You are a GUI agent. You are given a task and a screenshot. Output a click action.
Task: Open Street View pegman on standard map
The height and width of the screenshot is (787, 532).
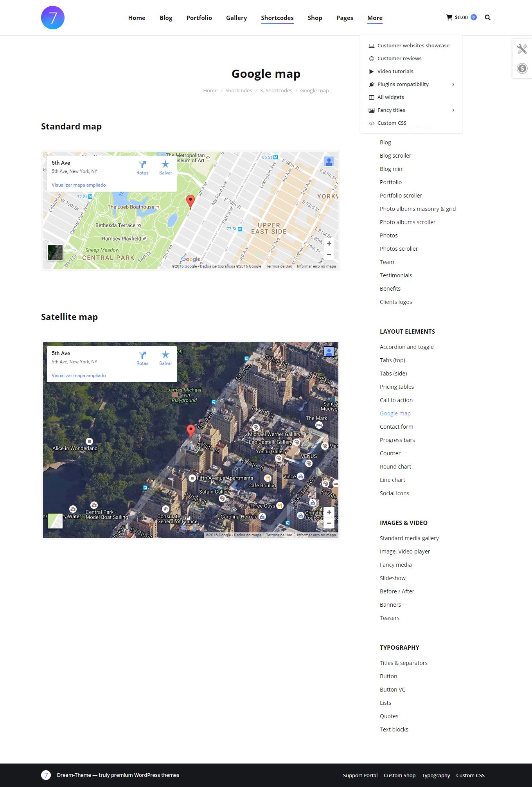tap(329, 161)
